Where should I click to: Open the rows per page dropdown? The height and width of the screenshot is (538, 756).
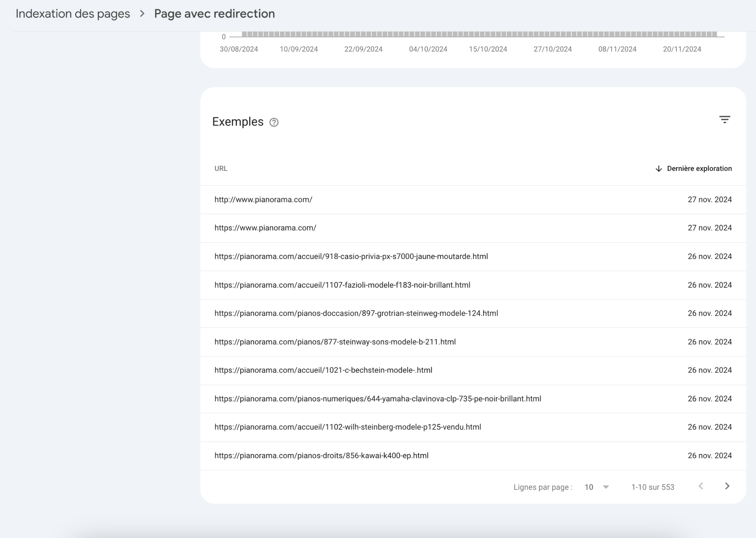pos(597,487)
